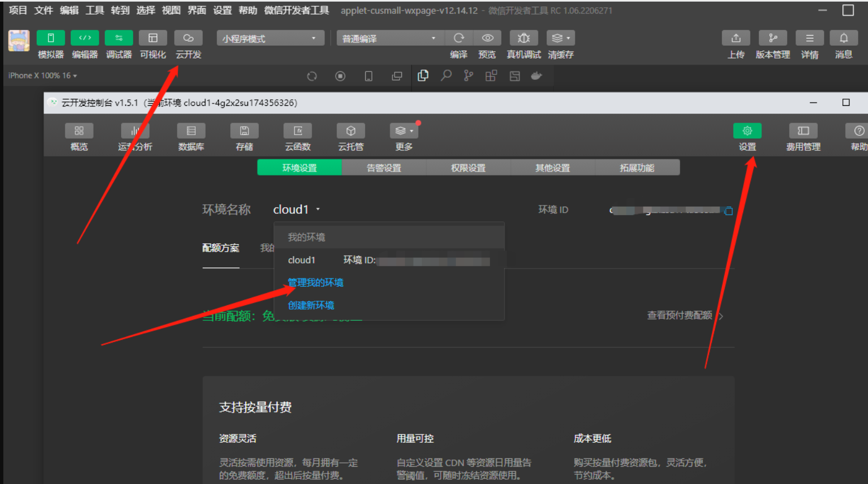This screenshot has width=868, height=484.
Task: Toggle the 模拟器 simulator panel
Action: [51, 38]
